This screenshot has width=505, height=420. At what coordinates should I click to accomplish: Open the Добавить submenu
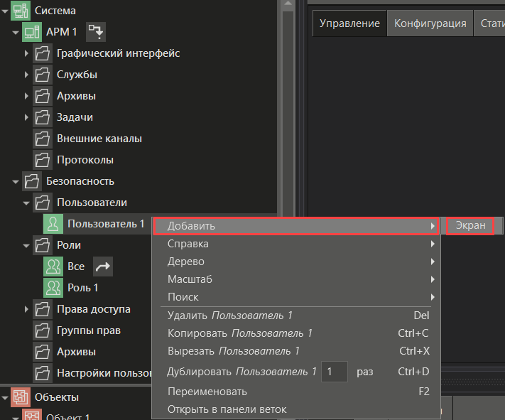296,226
